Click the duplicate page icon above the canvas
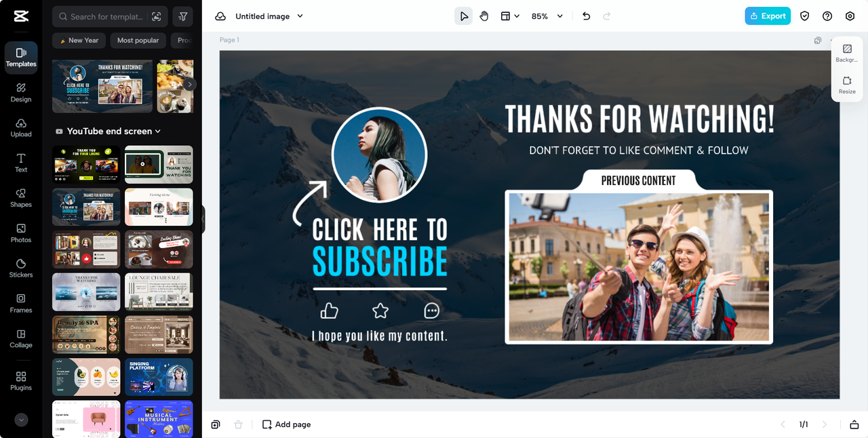The width and height of the screenshot is (868, 438). pos(818,41)
